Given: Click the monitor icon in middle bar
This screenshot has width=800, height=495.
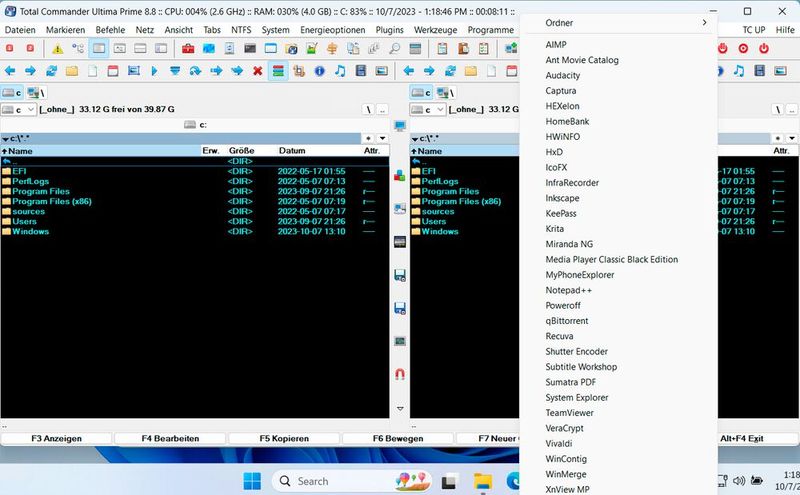Looking at the screenshot, I should tap(400, 126).
